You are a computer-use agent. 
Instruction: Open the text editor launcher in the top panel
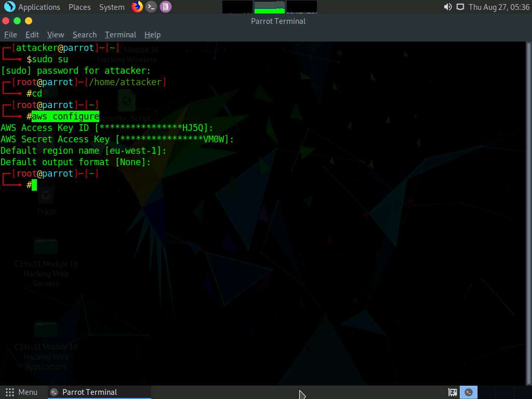pyautogui.click(x=165, y=7)
